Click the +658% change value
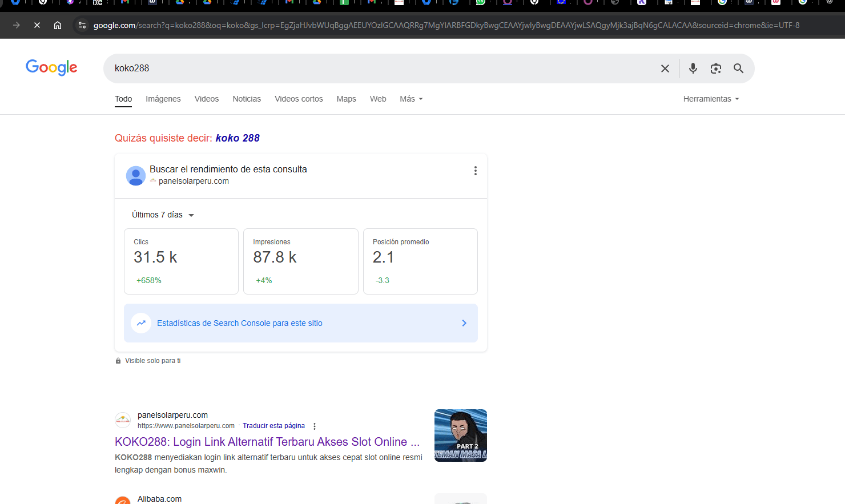The height and width of the screenshot is (504, 845). (x=149, y=280)
